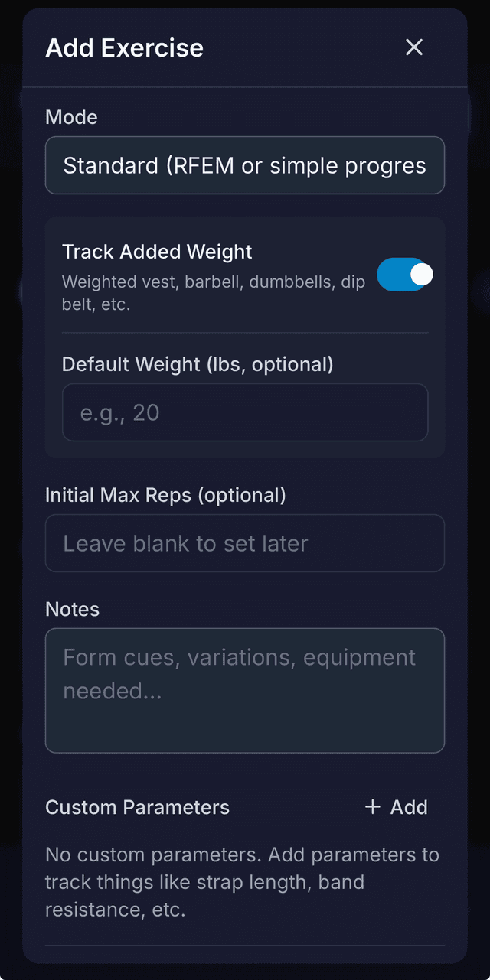Click the Add Exercise title
Screen dimensions: 490x980
click(x=125, y=47)
